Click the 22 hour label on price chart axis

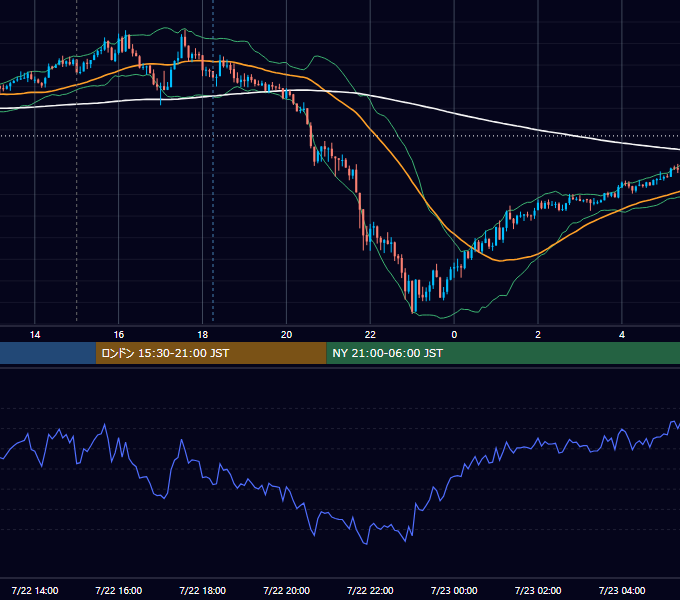(x=370, y=335)
